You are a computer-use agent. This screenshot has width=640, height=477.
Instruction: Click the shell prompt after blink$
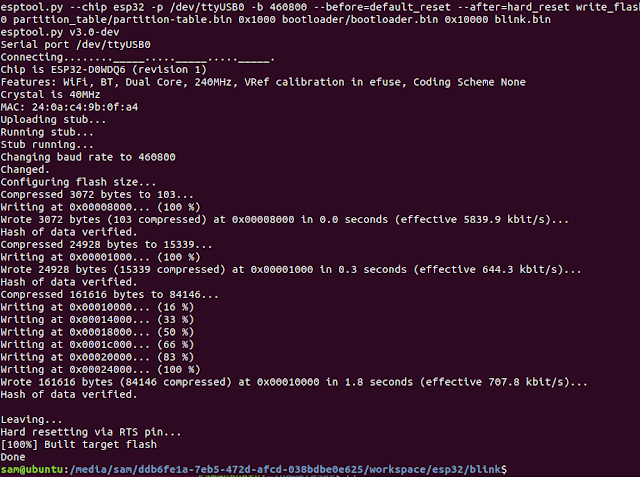point(511,469)
